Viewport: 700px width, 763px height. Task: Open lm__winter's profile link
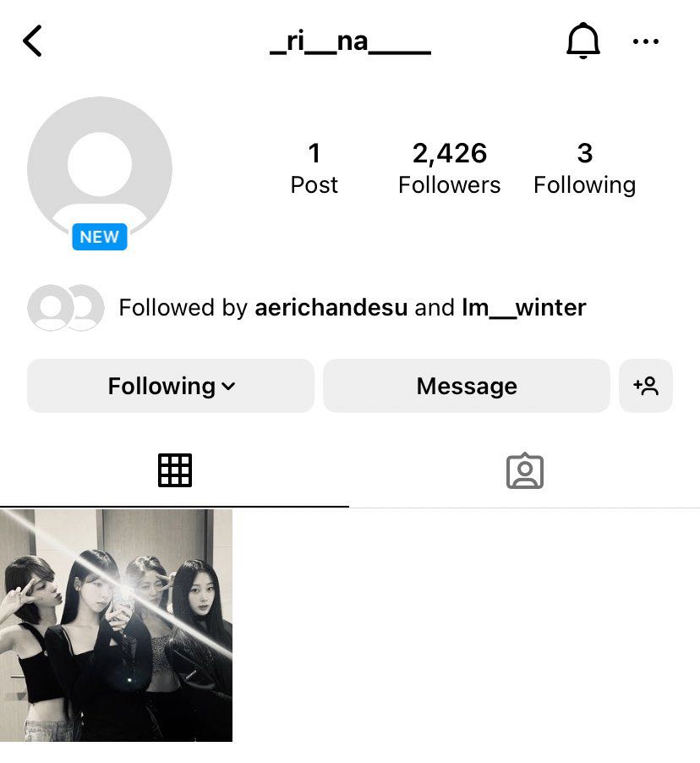tap(524, 308)
